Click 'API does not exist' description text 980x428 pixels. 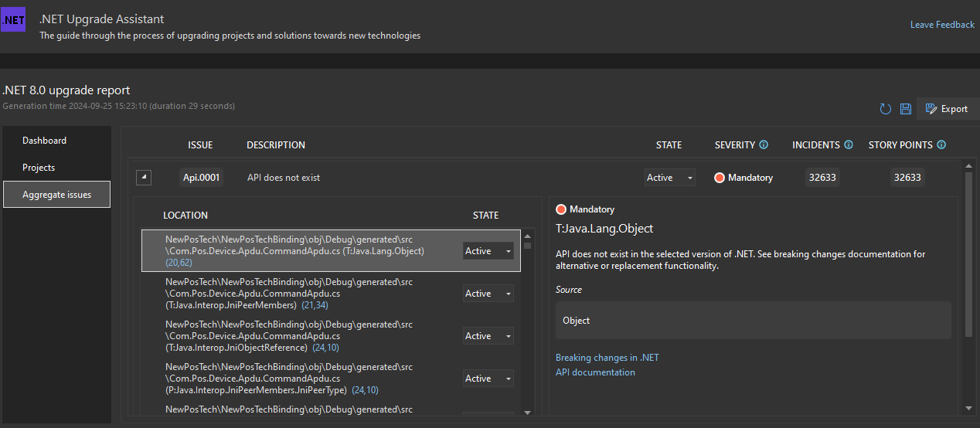(x=284, y=178)
